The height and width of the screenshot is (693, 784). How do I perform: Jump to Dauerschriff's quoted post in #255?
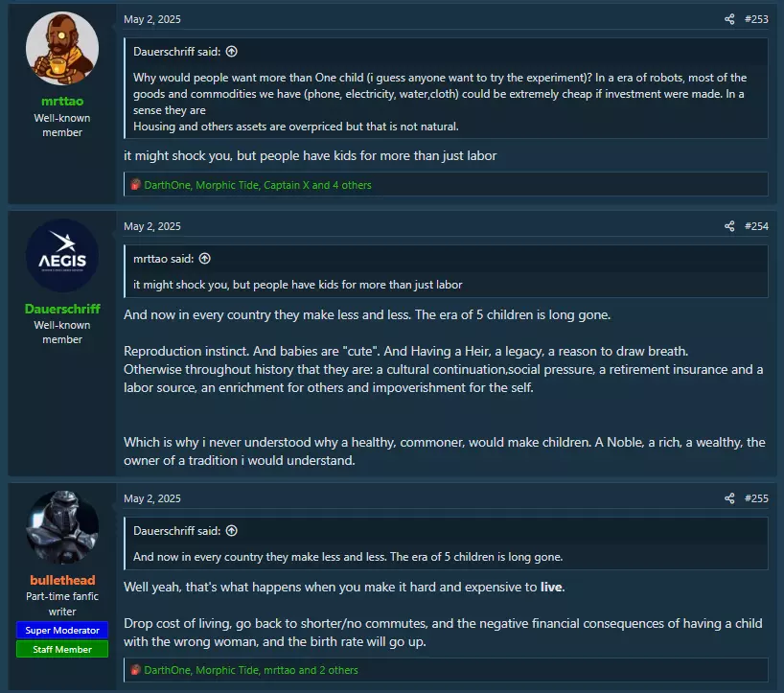232,530
